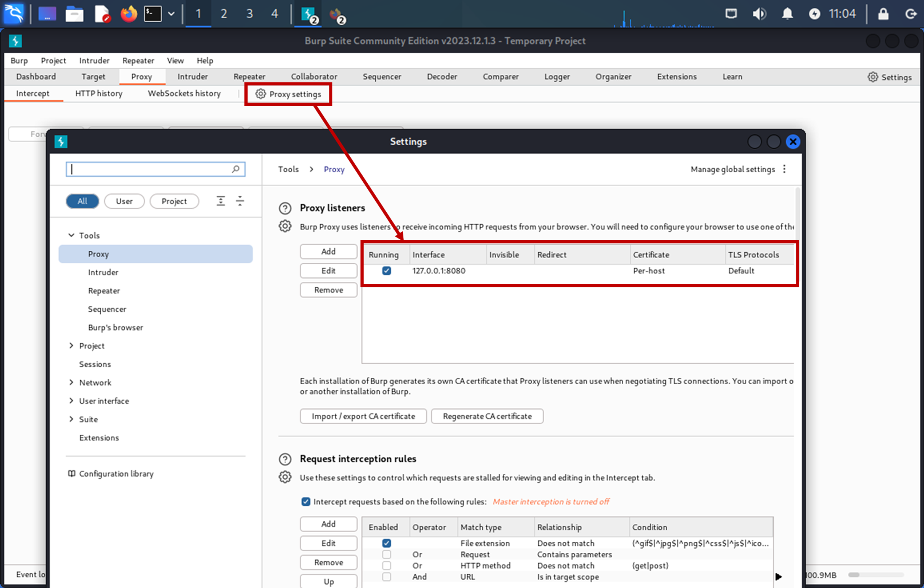
Task: Select Sessions in the settings tree
Action: [95, 364]
